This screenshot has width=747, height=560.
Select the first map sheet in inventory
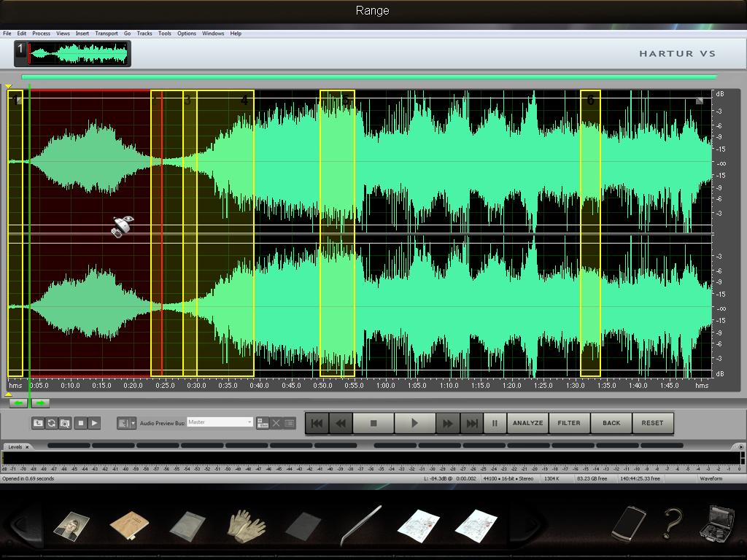418,526
